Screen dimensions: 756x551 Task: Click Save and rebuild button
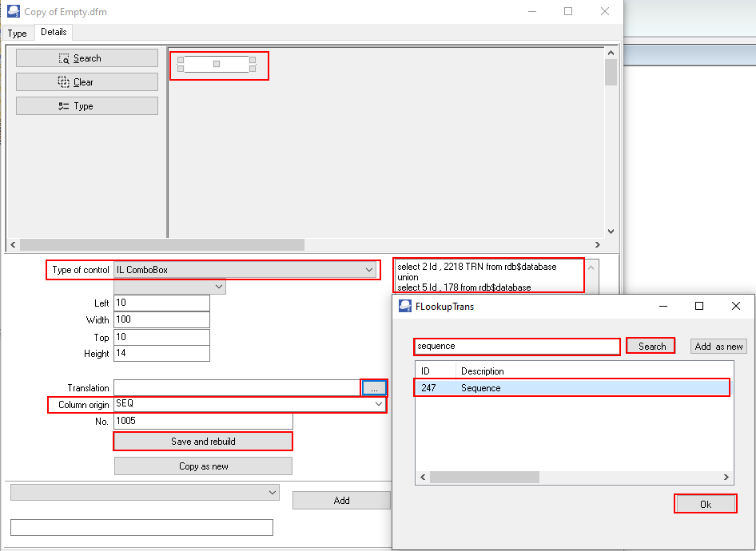pos(203,441)
